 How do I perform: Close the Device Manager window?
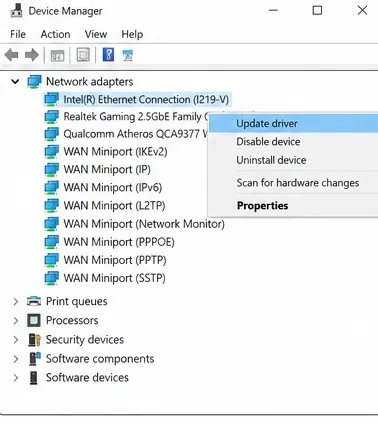[x=362, y=10]
